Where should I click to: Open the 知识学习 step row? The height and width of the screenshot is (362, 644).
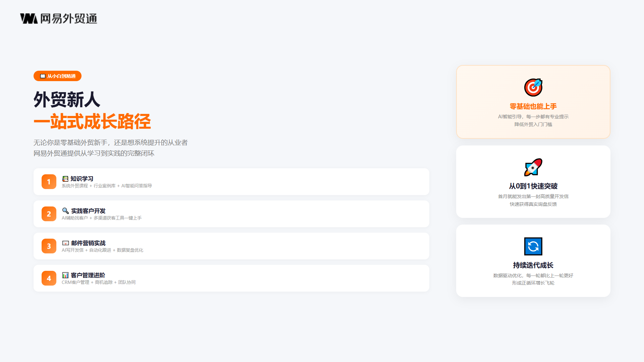click(x=231, y=182)
